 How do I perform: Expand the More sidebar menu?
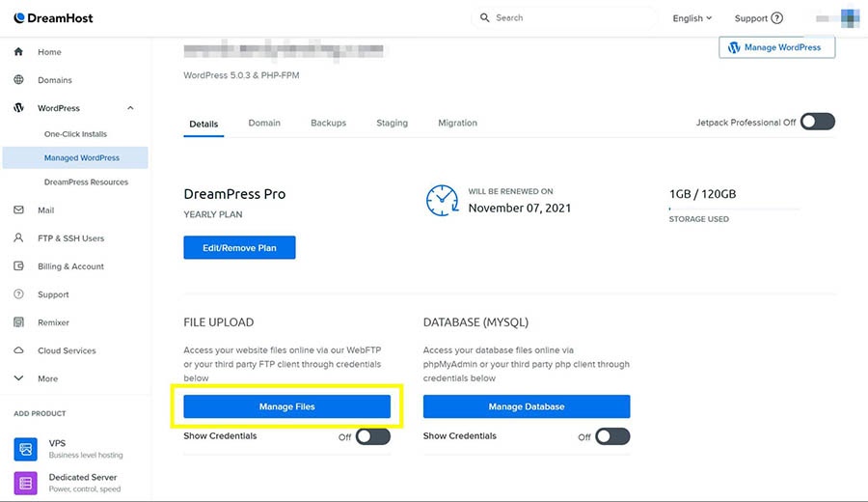(18, 378)
